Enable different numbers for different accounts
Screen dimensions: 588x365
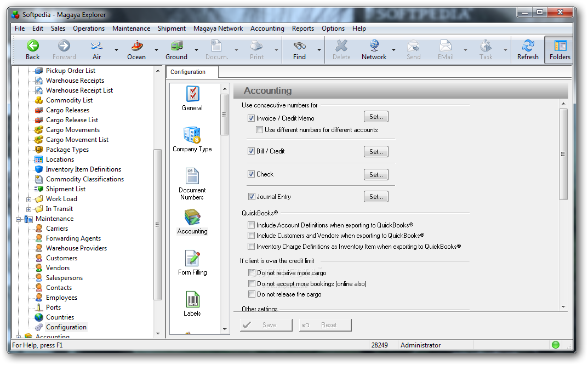260,130
